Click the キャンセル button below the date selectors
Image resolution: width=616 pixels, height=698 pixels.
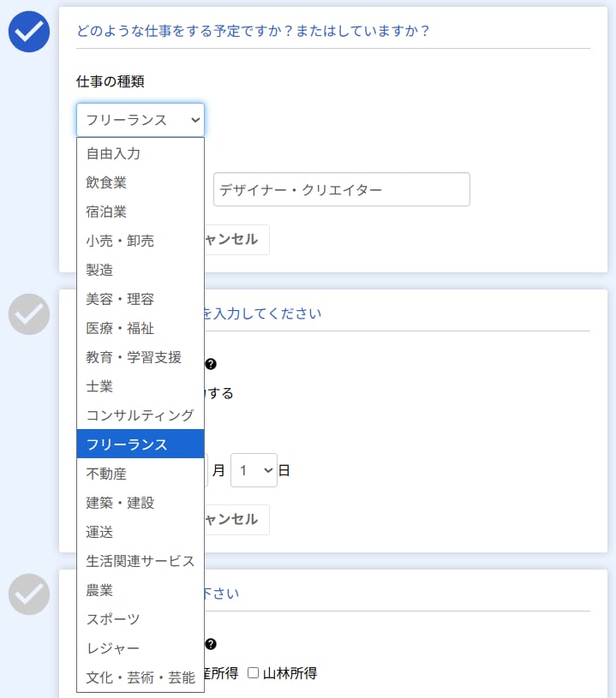pos(236,520)
